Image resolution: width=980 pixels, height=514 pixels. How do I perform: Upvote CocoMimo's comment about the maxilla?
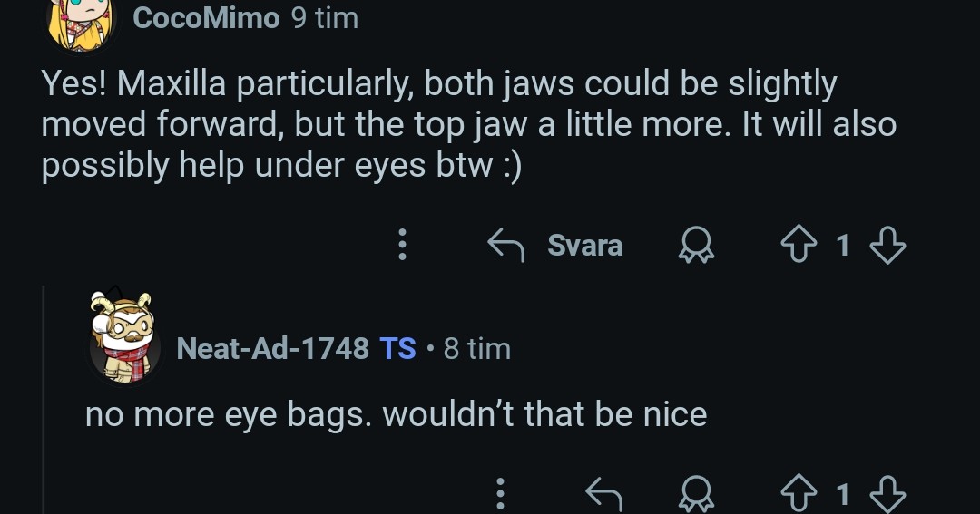(x=799, y=244)
